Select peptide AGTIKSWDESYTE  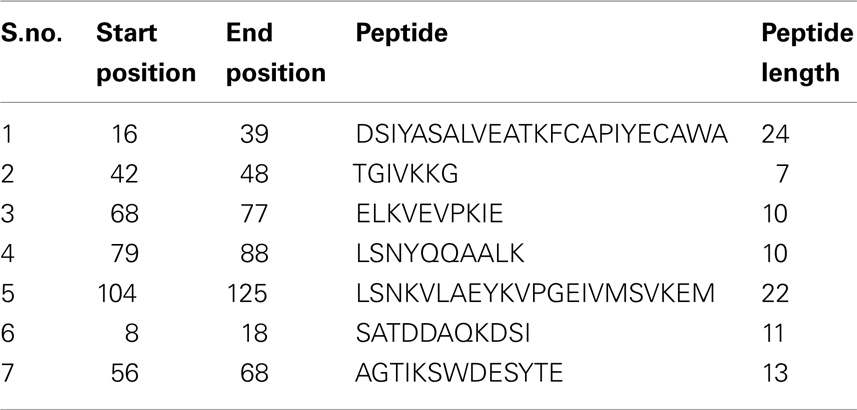tap(459, 373)
